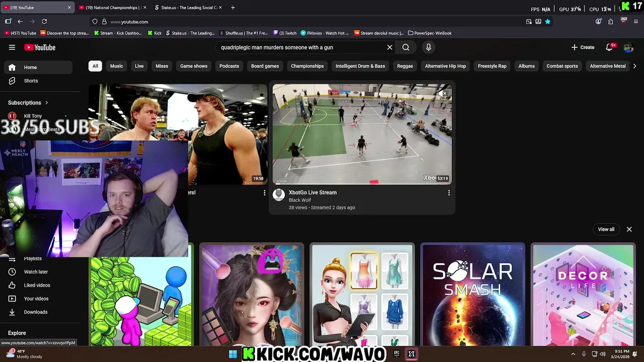
Task: Open the Epic Games taskbar icon
Action: [396, 354]
